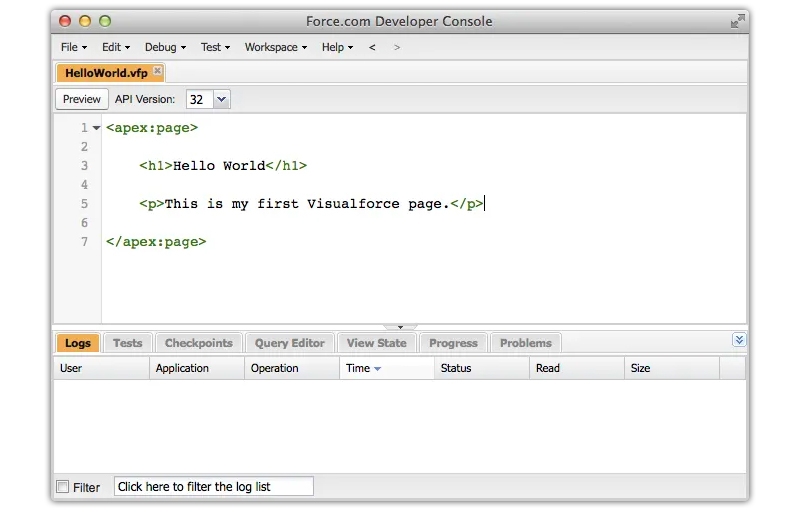Open the Debug menu
This screenshot has width=800, height=516.
165,47
